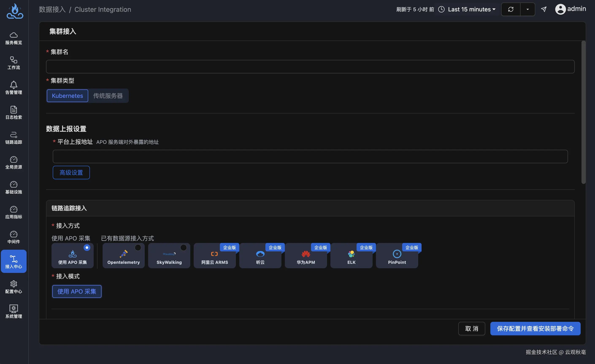Click the refresh icon in top bar
Screen dimensions: 595x364
point(510,9)
